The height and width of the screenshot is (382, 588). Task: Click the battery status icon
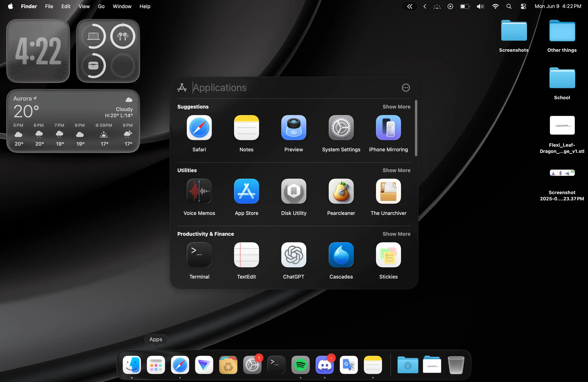click(465, 6)
